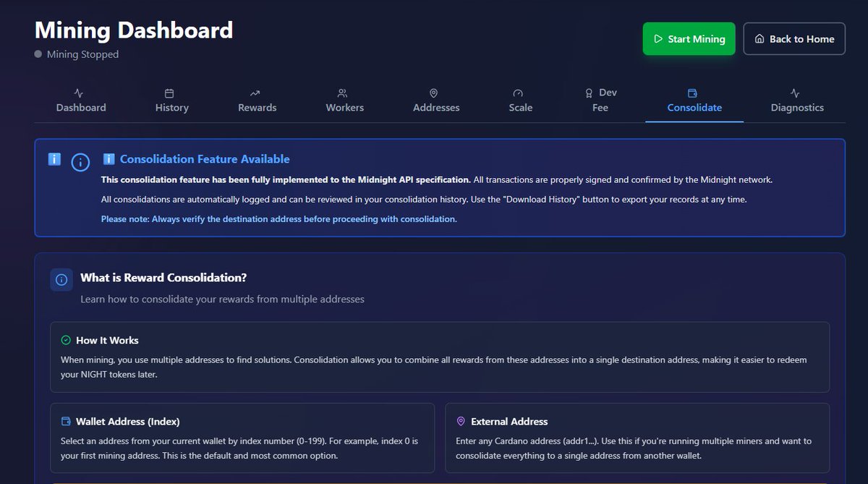The image size is (868, 484).
Task: Click the purple pin icon beside External Address
Action: click(x=461, y=421)
